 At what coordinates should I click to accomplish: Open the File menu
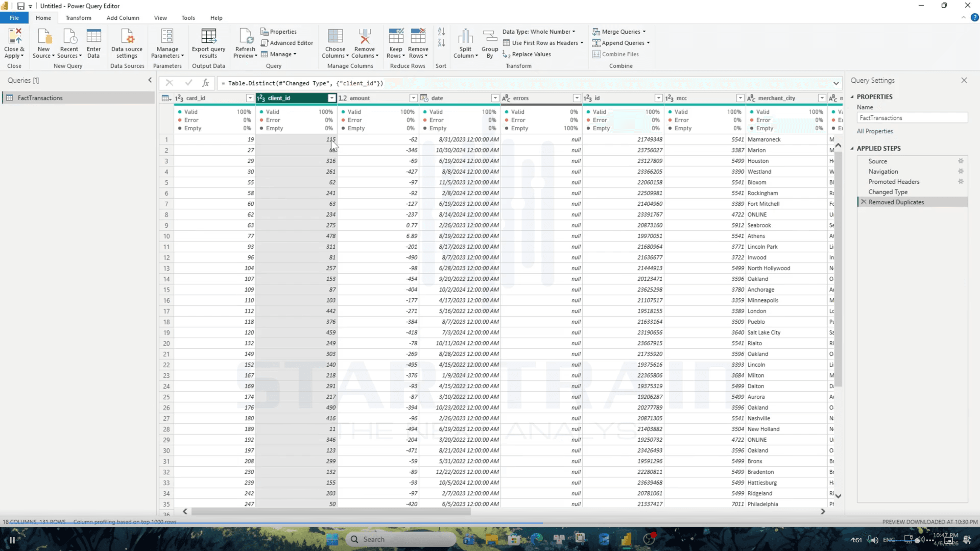coord(14,18)
